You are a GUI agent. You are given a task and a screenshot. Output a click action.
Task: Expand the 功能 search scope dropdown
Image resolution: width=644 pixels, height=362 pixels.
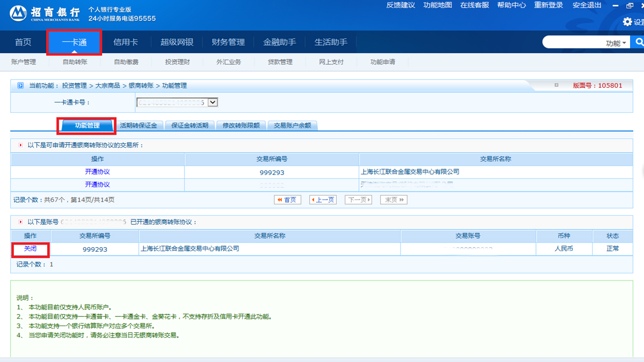[x=616, y=43]
